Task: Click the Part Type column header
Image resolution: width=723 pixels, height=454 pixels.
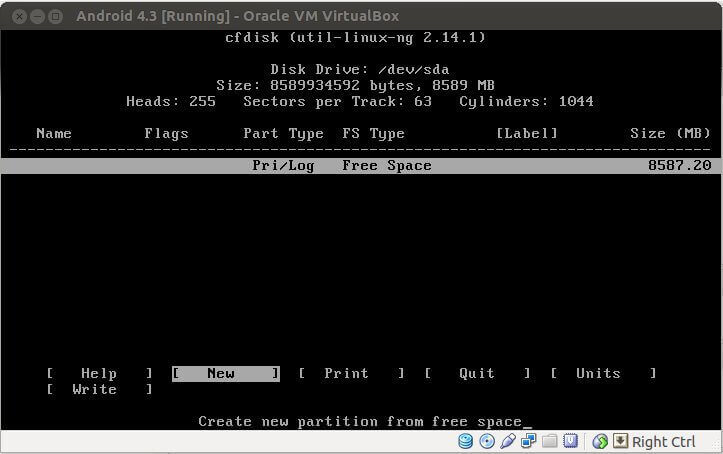Action: pyautogui.click(x=284, y=133)
